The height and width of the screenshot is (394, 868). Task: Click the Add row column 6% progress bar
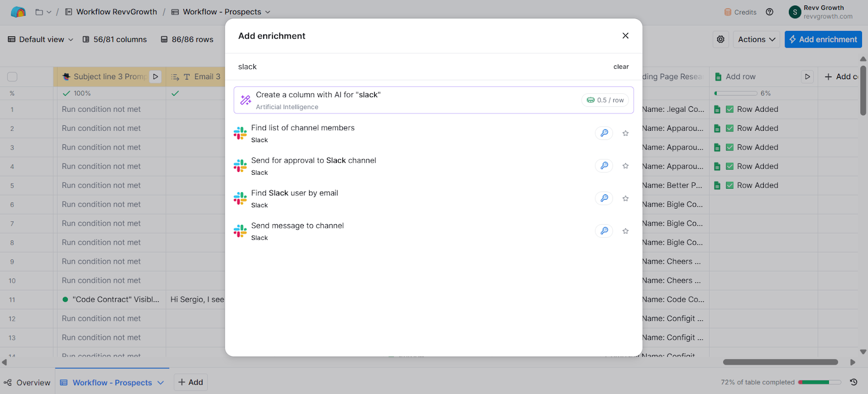point(735,93)
